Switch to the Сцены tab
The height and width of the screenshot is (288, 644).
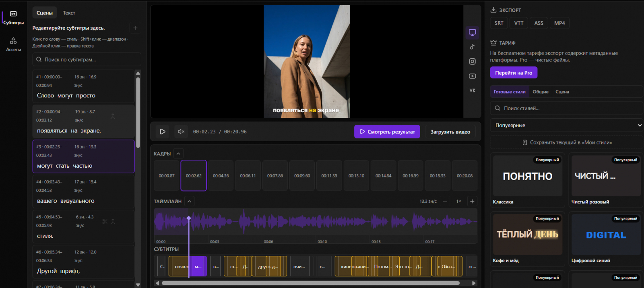[44, 13]
